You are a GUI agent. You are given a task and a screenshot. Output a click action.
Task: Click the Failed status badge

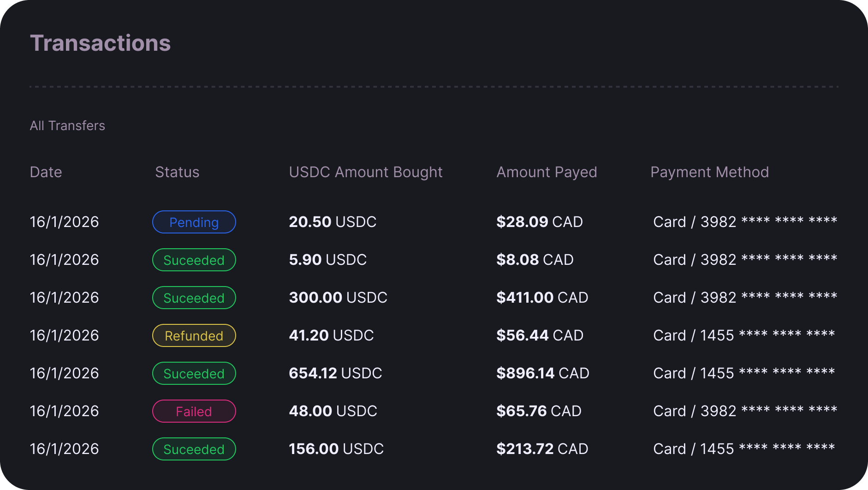[194, 411]
